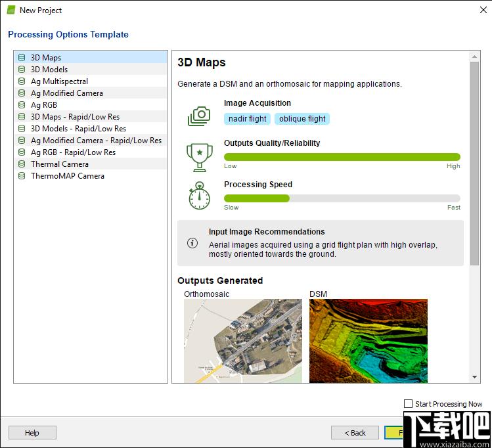Click the icon next to Ag Multispectral

(x=22, y=81)
